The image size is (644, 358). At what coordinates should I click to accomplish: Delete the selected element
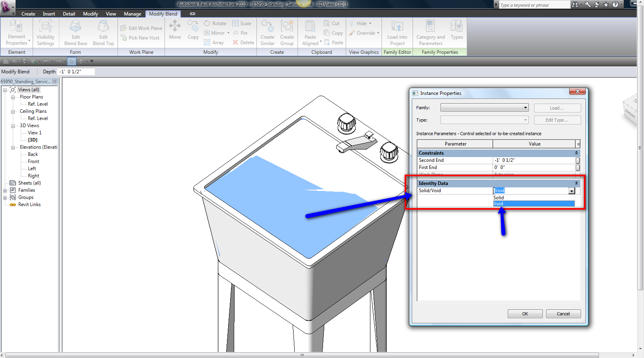(x=243, y=43)
